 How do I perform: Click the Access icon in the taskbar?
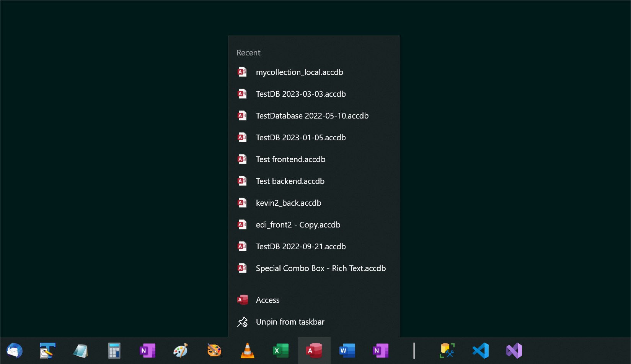point(314,350)
